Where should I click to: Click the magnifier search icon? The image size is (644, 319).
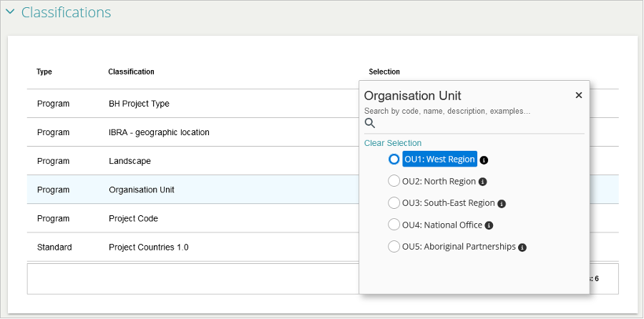click(370, 123)
